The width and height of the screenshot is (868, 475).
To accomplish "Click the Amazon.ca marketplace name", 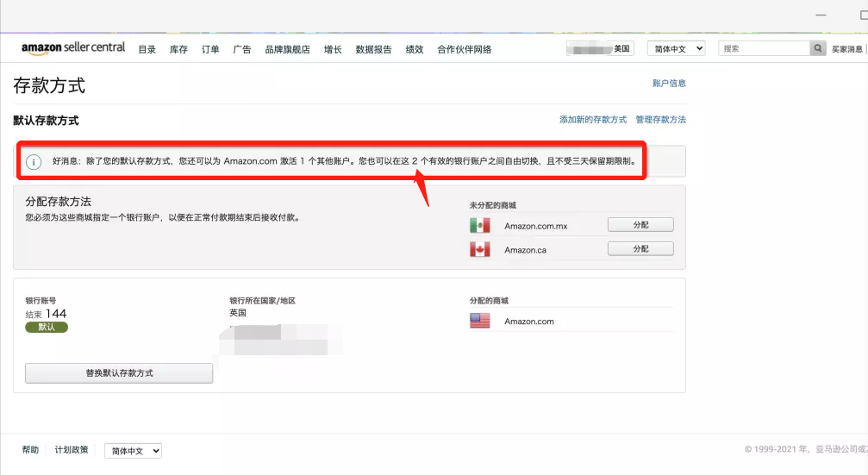I will click(525, 250).
